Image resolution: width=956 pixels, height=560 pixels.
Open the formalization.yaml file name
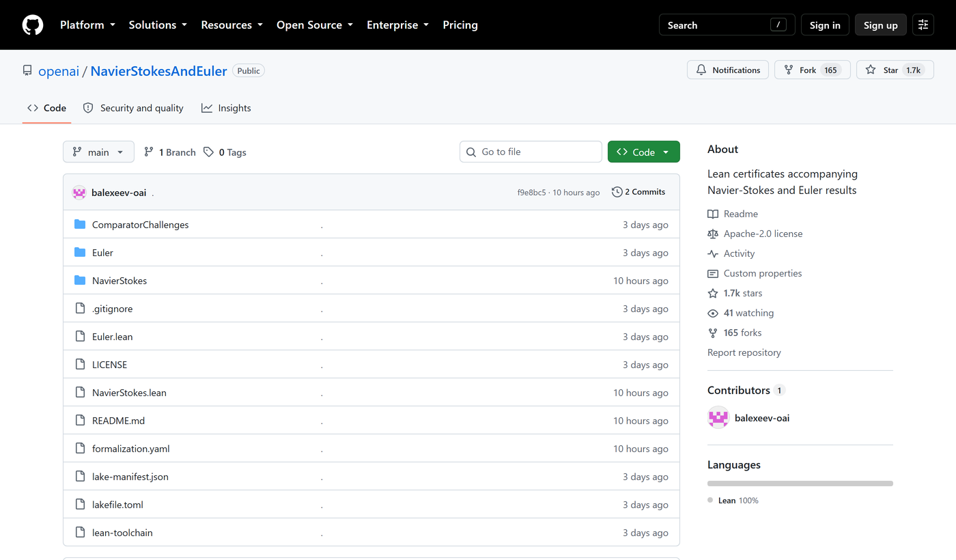[131, 449]
